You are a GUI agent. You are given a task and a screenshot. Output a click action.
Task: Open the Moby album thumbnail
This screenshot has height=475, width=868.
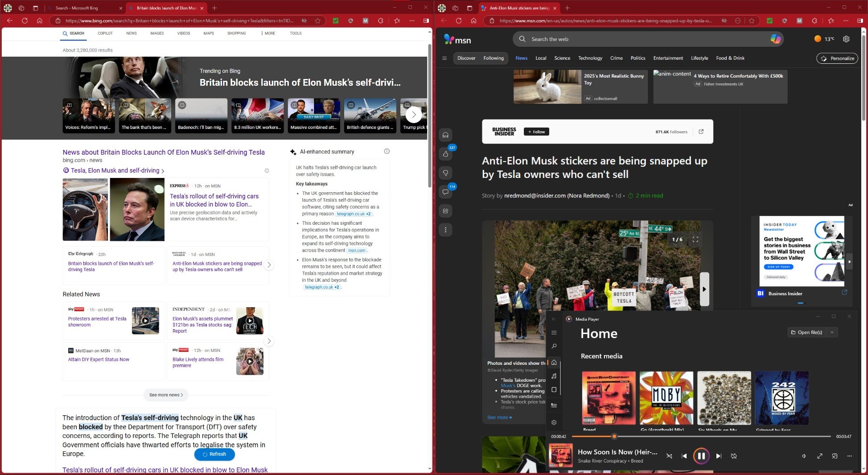(x=666, y=398)
